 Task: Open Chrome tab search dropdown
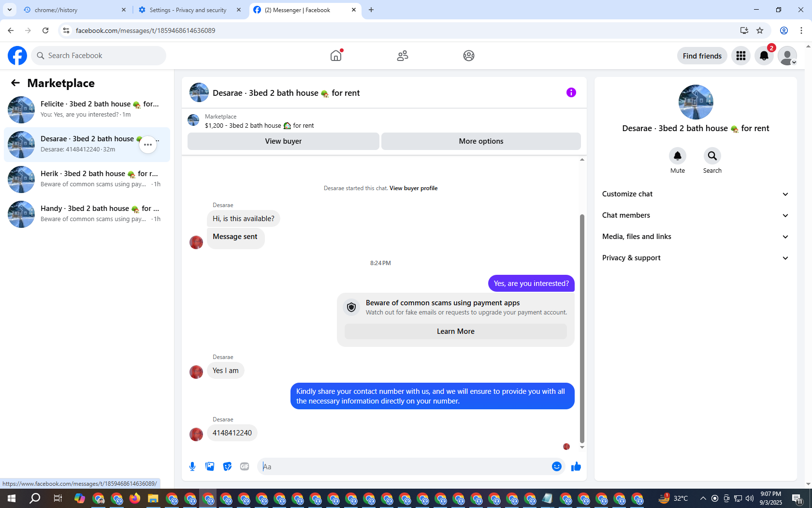[10, 10]
